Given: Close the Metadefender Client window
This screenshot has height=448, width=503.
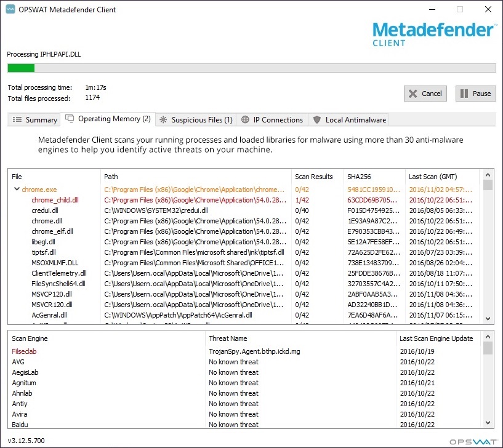Looking at the screenshot, I should click(488, 9).
